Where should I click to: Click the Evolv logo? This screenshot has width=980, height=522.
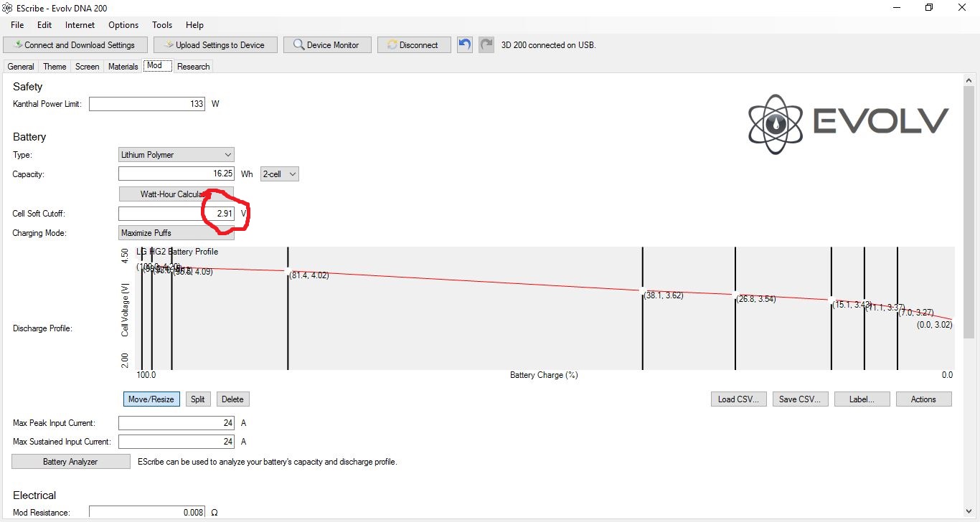tap(848, 124)
